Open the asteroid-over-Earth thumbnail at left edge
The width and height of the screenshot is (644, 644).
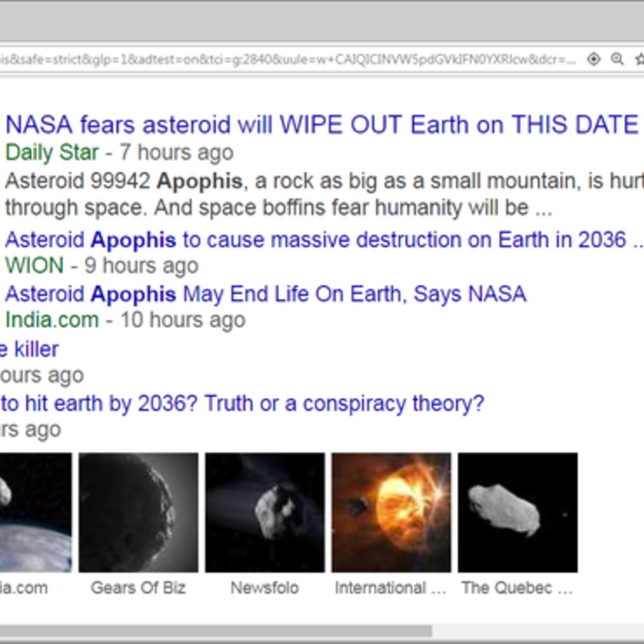pos(35,513)
